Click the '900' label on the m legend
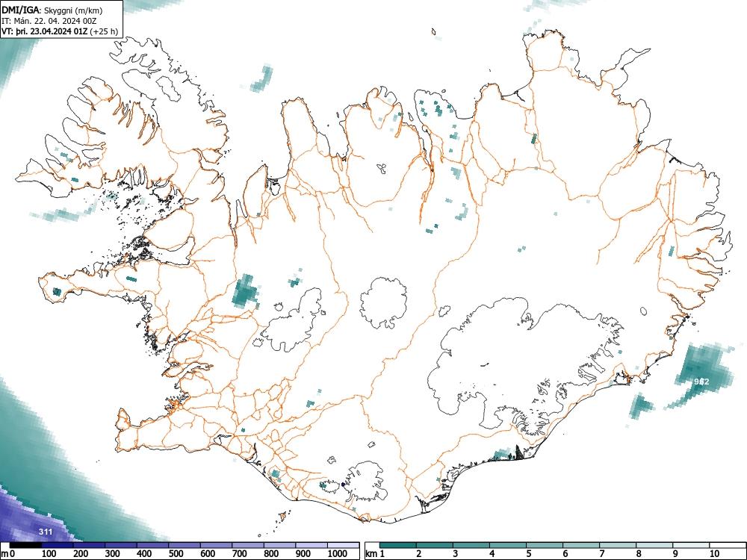This screenshot has height=560, width=747. (303, 554)
